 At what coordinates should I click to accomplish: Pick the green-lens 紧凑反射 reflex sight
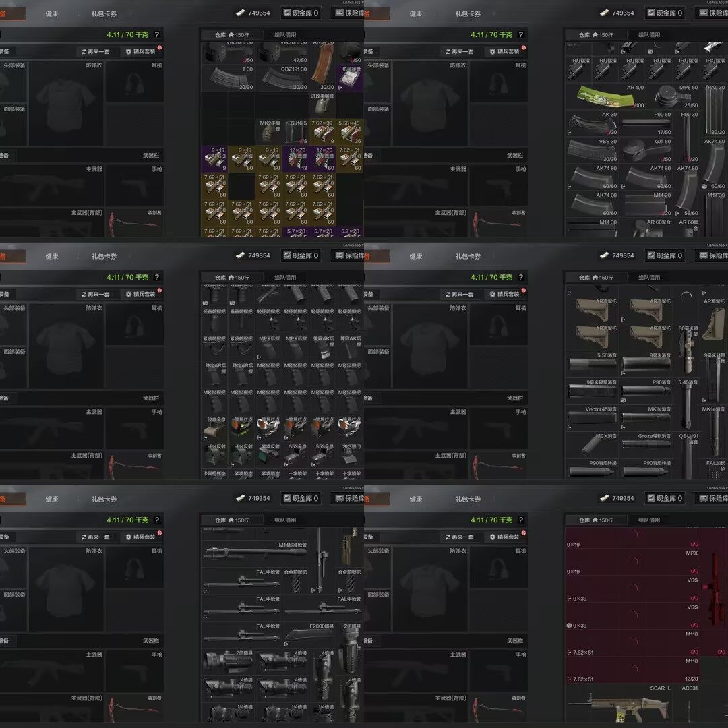268,455
